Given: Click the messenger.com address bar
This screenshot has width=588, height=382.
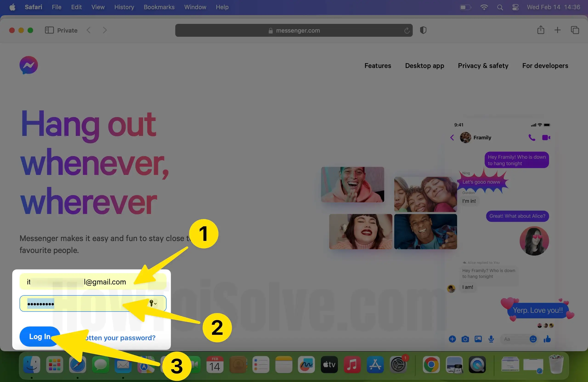Looking at the screenshot, I should [x=294, y=30].
